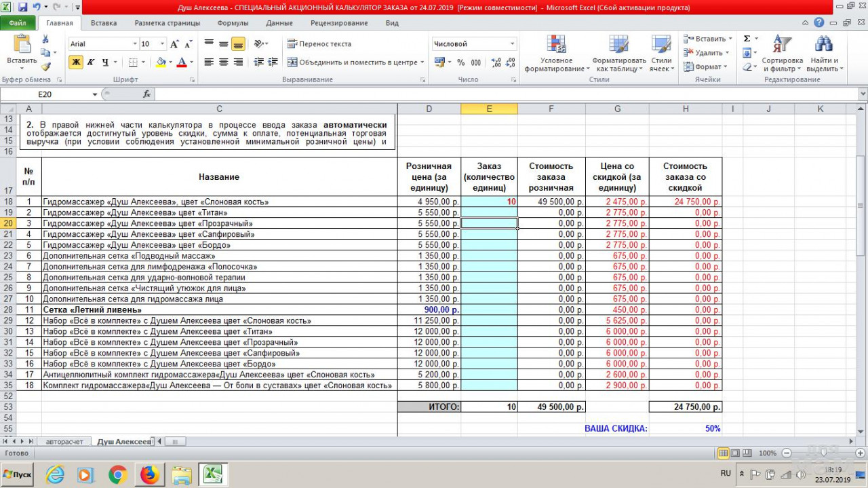The image size is (868, 488).
Task: Select the Format Painter brush
Action: pos(45,67)
